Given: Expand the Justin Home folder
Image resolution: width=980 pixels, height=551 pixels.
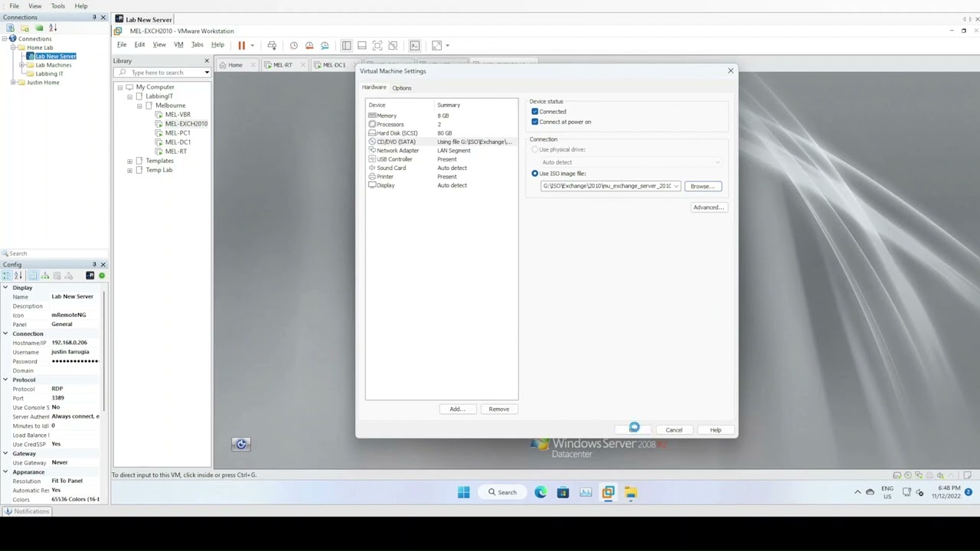Looking at the screenshot, I should [13, 83].
